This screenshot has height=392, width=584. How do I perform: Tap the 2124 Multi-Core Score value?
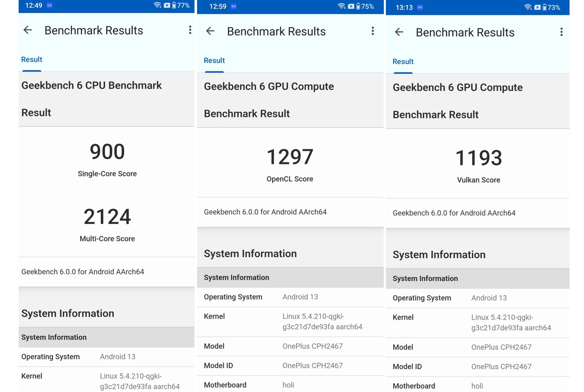[107, 217]
